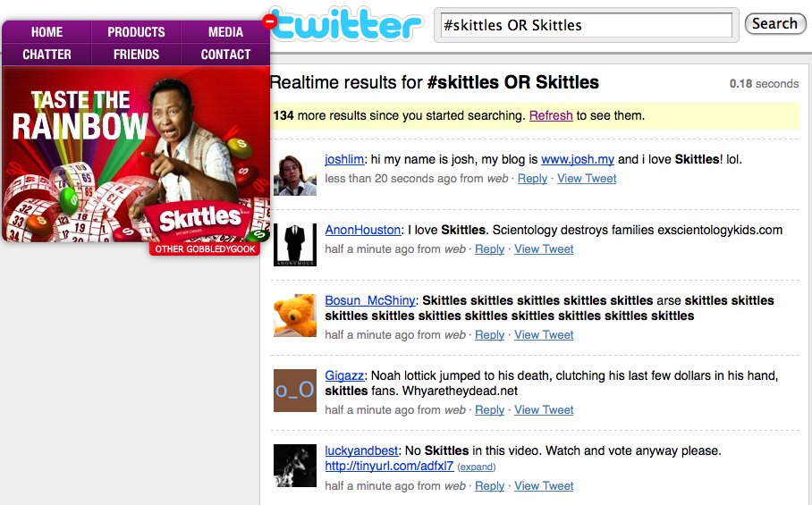Click Bosun_McShiny's teddy bear avatar

pos(295,316)
